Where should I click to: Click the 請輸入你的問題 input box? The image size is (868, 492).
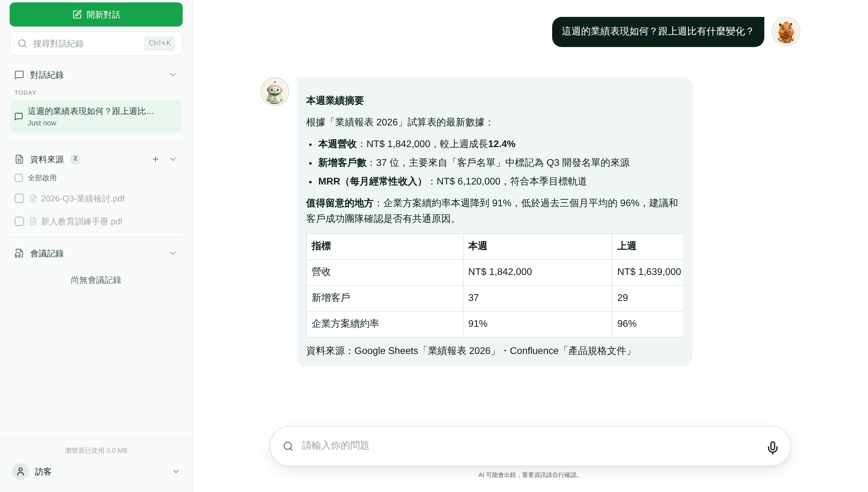[x=530, y=446]
